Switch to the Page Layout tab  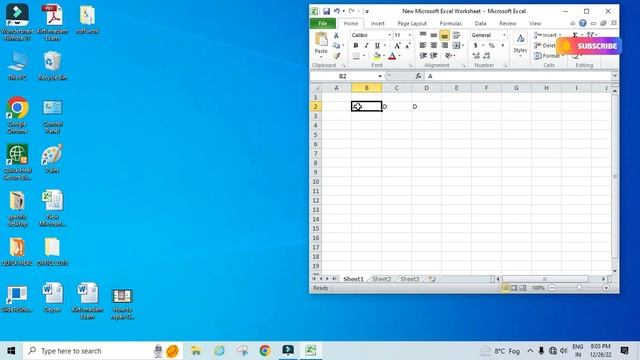(x=412, y=24)
